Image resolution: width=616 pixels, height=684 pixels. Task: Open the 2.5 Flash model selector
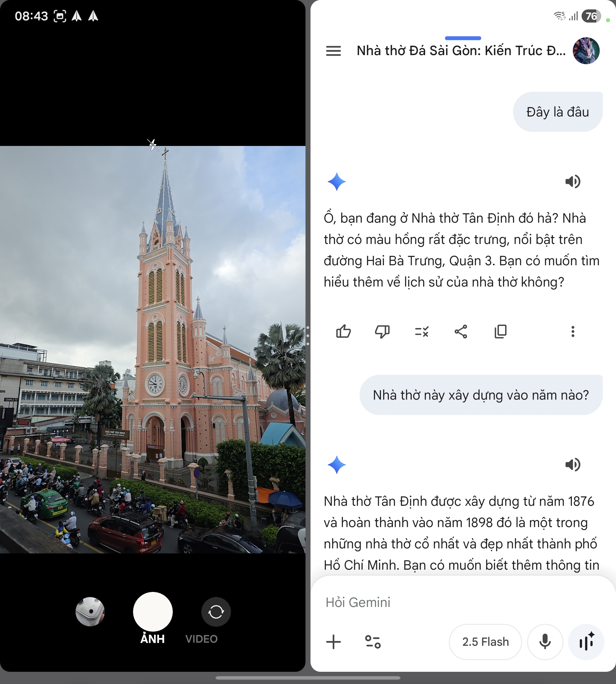(x=485, y=642)
